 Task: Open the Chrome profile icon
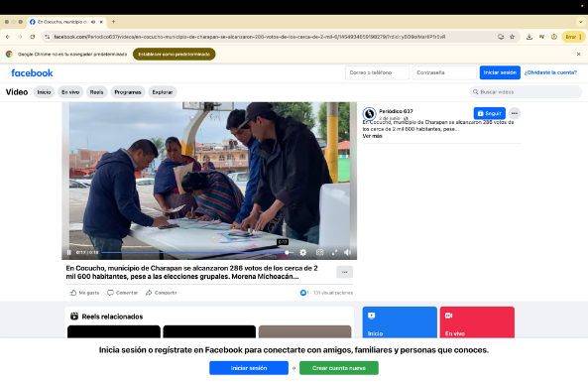[x=554, y=37]
